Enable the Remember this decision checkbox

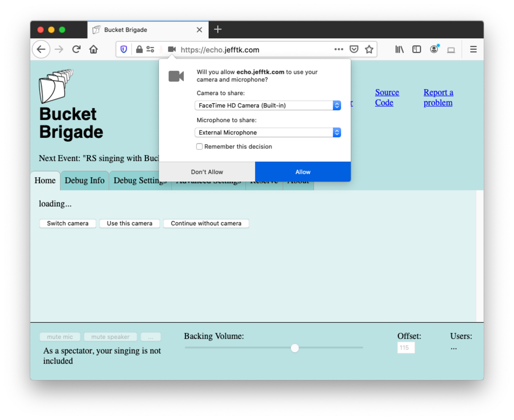(x=200, y=147)
